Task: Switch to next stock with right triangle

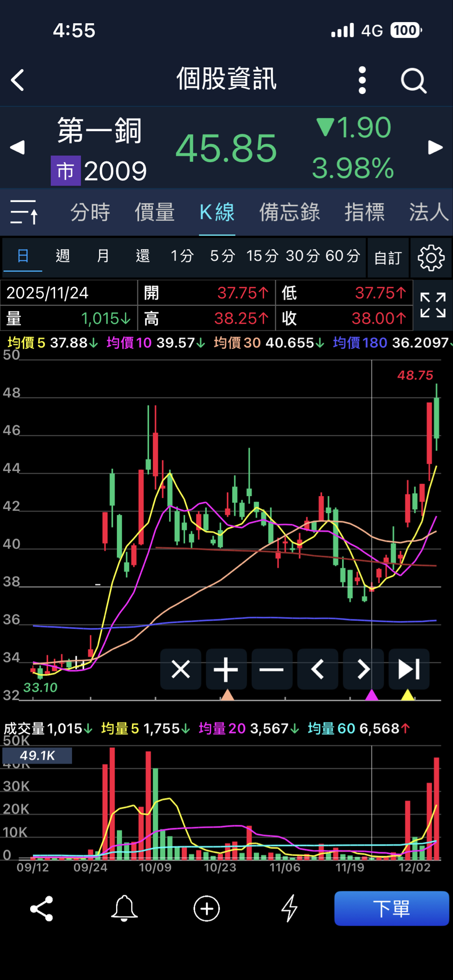Action: [435, 147]
